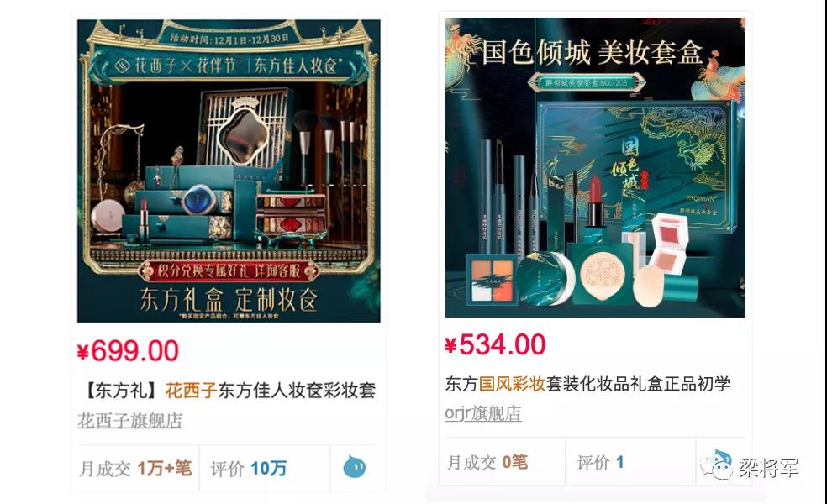
Task: Visit the 花西子旗舰店 store link
Action: point(130,421)
